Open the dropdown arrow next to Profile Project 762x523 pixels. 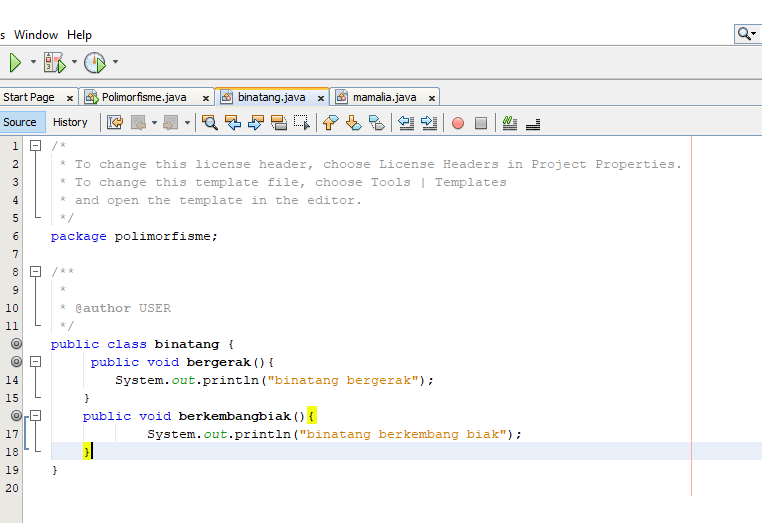coord(115,63)
